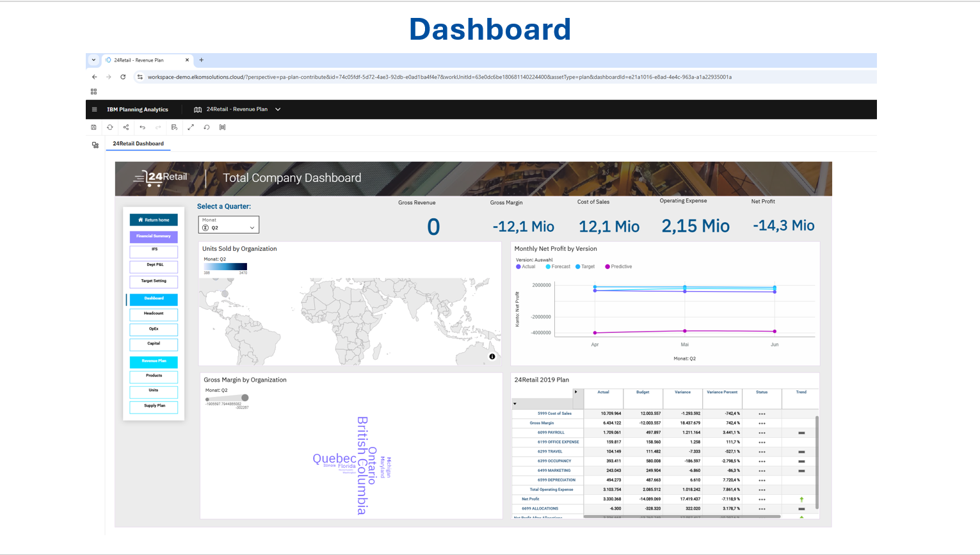
Task: Click the site settings icon in address bar
Action: click(140, 77)
